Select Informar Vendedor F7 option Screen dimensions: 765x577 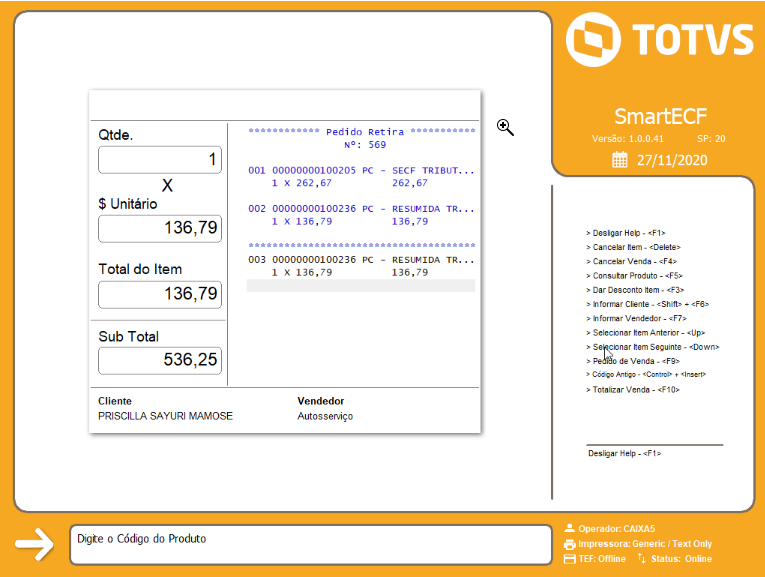click(x=636, y=318)
